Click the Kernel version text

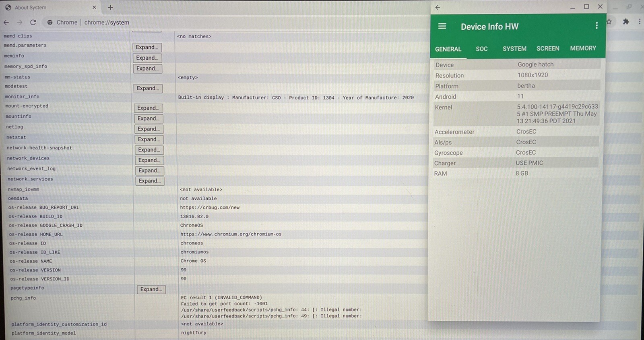coord(557,114)
